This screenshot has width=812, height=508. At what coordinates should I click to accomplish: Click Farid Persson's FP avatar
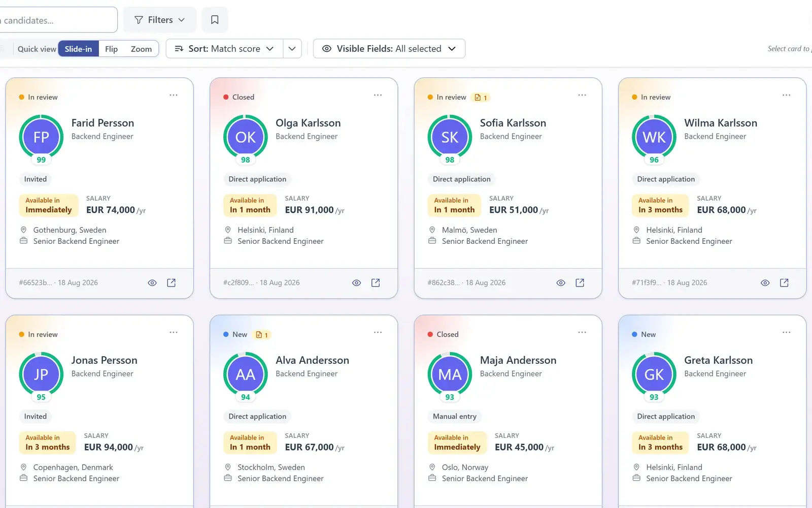coord(41,137)
